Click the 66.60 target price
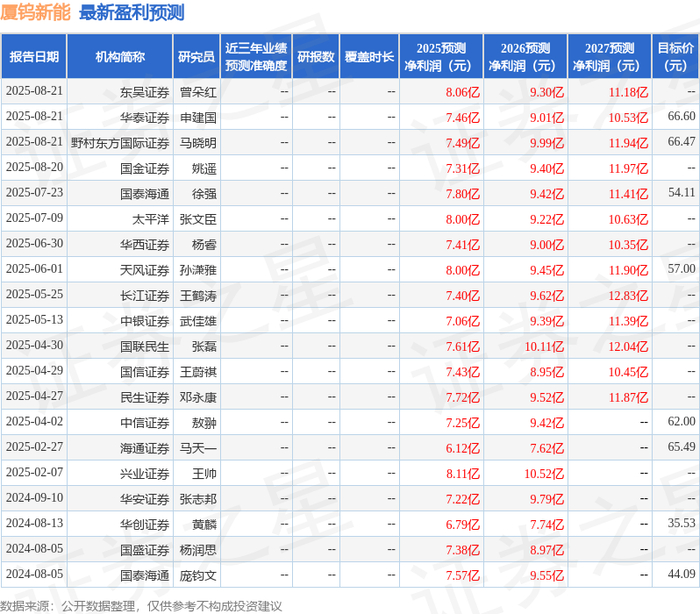 pos(681,116)
